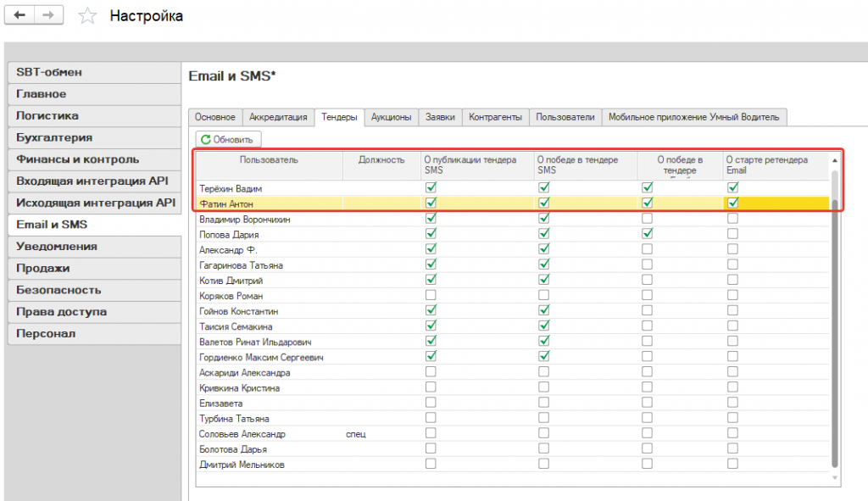Toggle the favorites star icon

pyautogui.click(x=87, y=15)
